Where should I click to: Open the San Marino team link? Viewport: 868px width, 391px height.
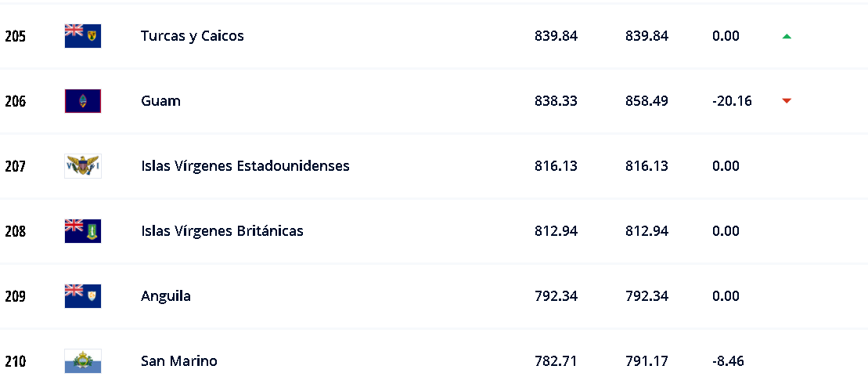tap(178, 361)
